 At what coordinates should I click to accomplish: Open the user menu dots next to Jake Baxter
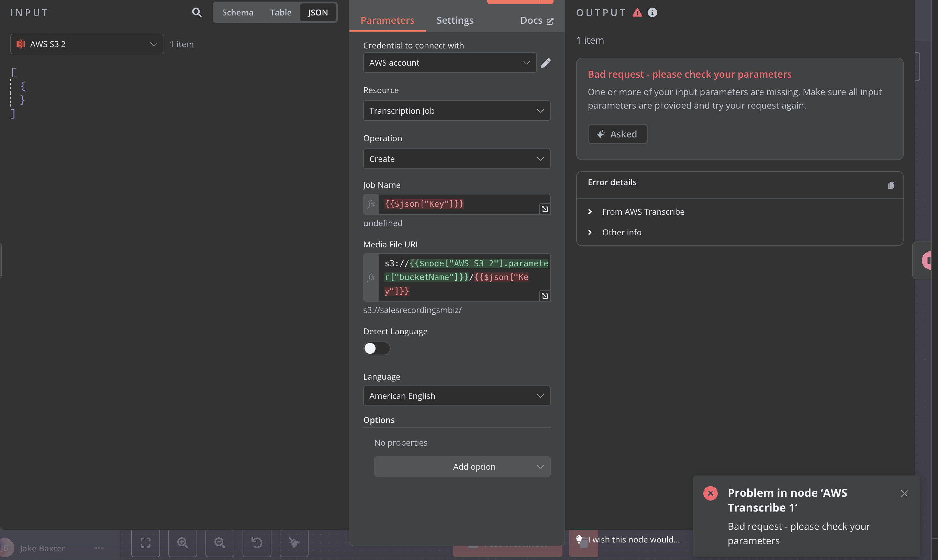pos(99,548)
